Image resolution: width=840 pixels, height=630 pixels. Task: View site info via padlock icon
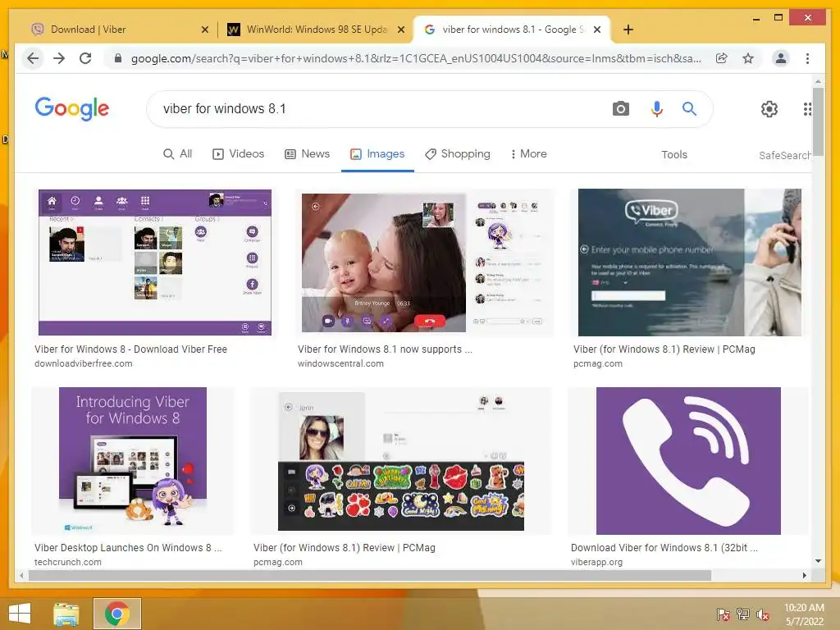pyautogui.click(x=118, y=58)
